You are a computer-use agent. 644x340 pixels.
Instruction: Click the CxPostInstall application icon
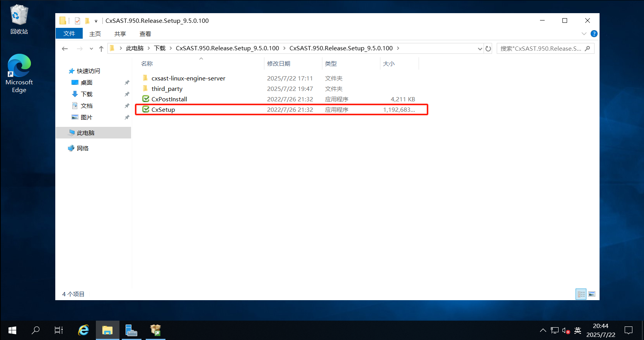[146, 99]
